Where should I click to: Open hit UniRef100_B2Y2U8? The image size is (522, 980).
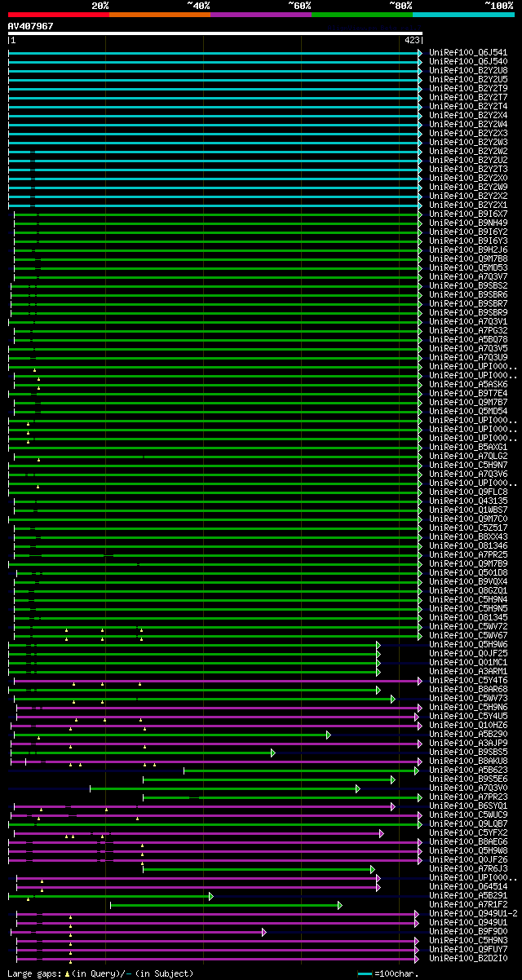click(x=469, y=70)
